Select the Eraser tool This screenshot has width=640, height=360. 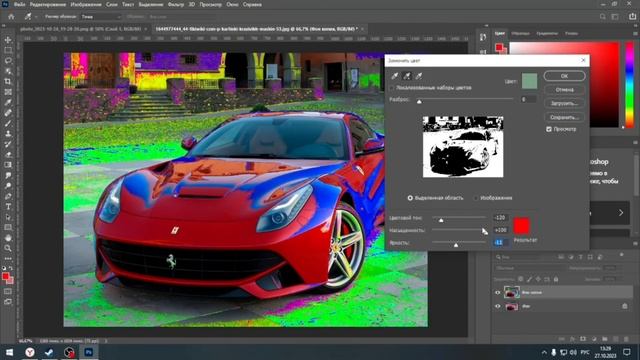tap(8, 154)
